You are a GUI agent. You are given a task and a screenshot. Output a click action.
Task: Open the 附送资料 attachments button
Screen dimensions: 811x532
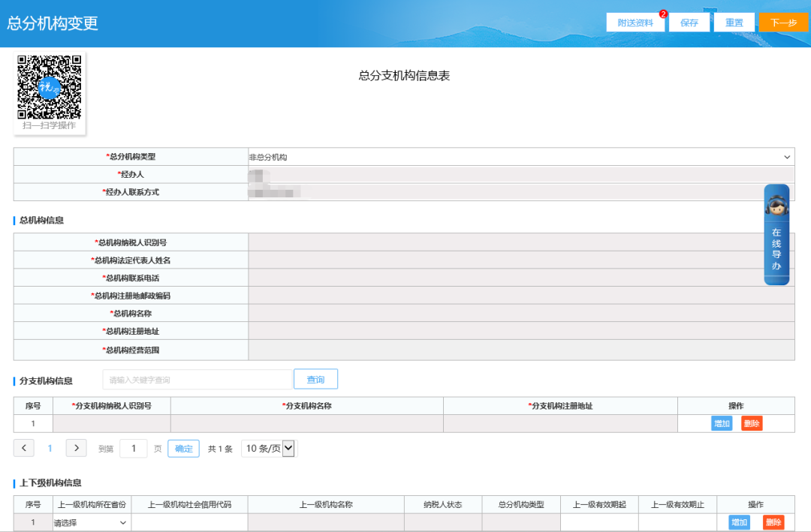tap(635, 23)
